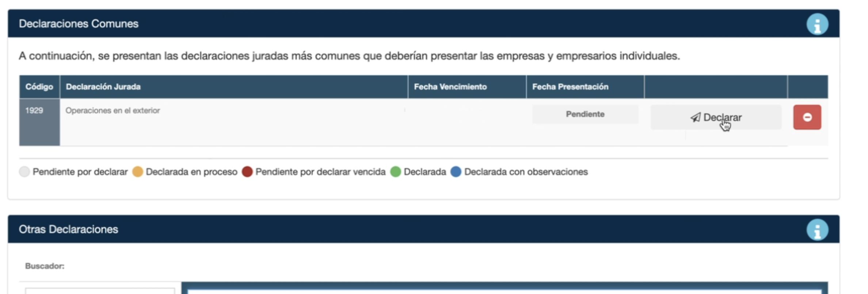Click the Buscador label
The width and height of the screenshot is (868, 294).
pyautogui.click(x=45, y=266)
